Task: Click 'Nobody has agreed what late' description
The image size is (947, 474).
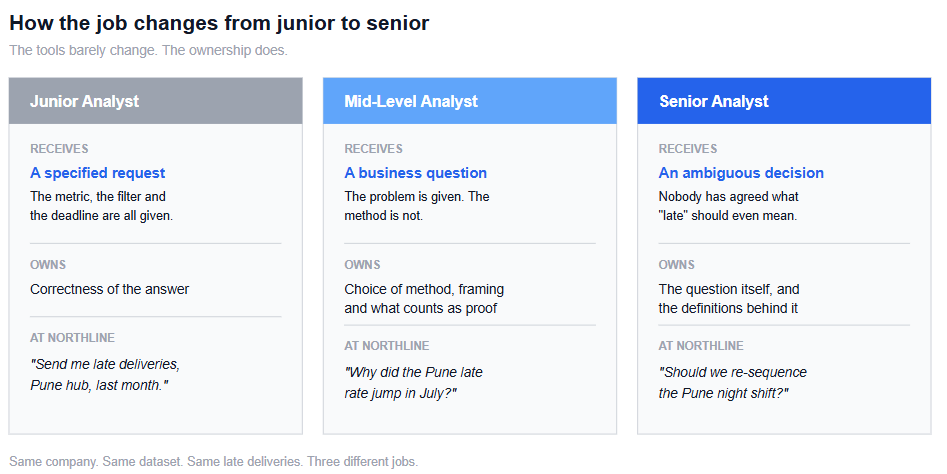Action: [728, 206]
